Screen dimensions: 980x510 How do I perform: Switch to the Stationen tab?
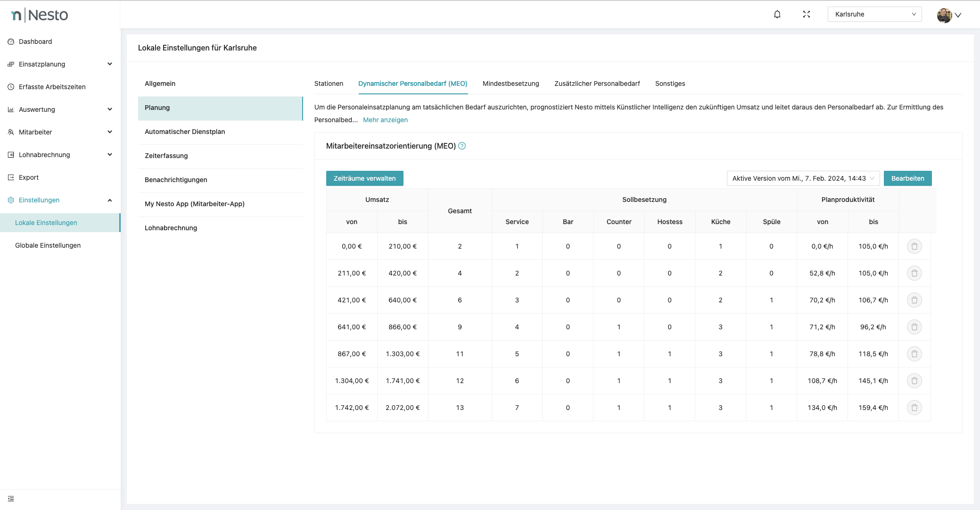point(329,84)
